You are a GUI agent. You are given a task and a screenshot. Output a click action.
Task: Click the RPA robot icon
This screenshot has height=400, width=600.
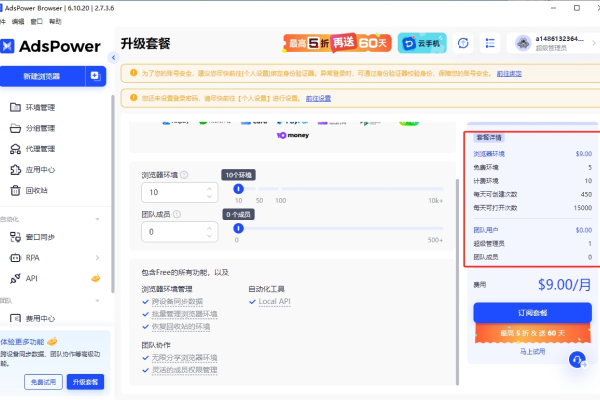coord(15,258)
